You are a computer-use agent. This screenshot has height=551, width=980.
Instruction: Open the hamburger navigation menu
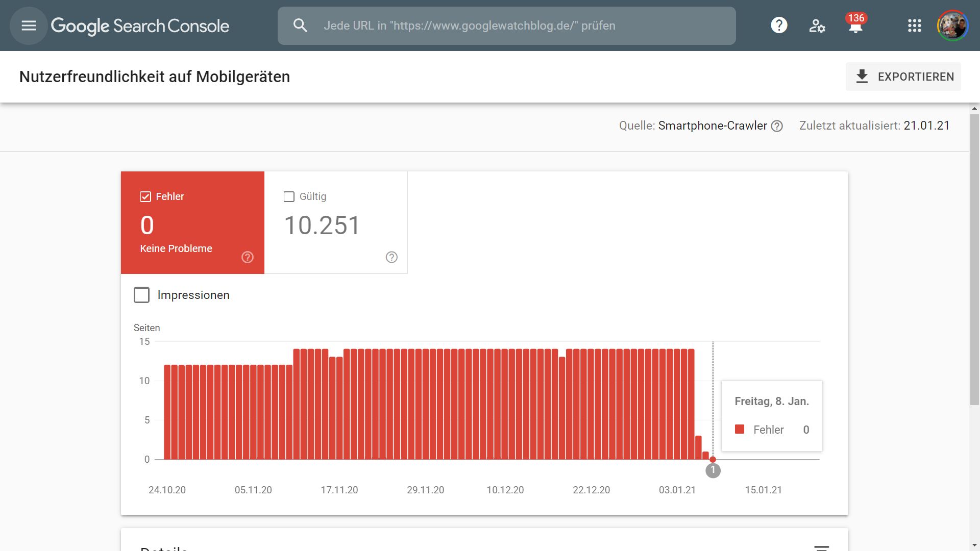pyautogui.click(x=29, y=26)
